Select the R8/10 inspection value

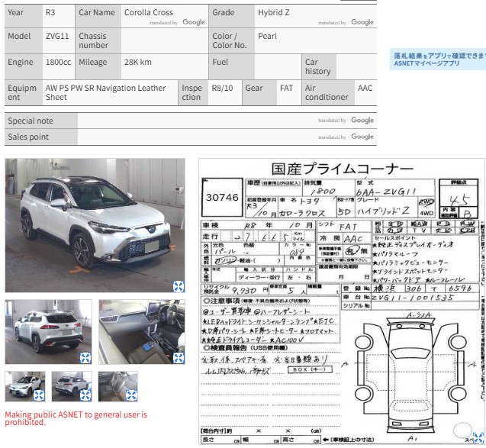tap(222, 88)
